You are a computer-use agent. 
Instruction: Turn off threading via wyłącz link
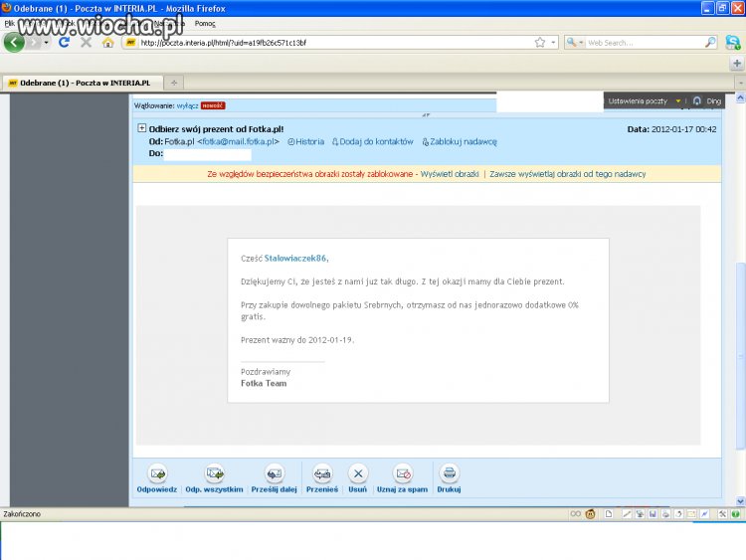pos(187,105)
